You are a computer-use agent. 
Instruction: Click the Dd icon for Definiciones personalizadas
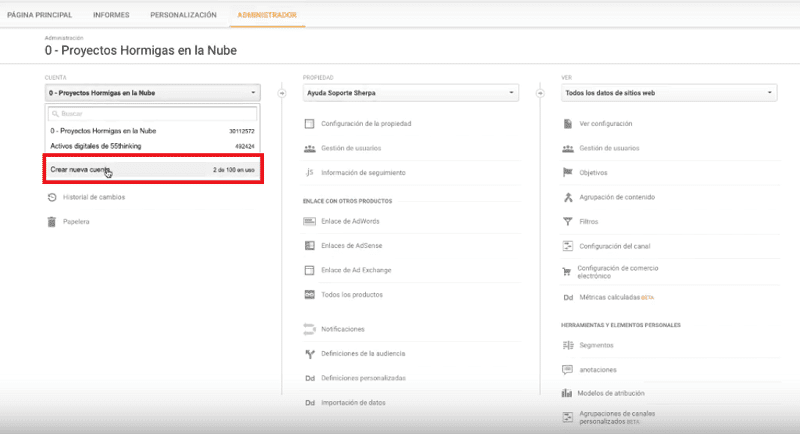pos(310,378)
